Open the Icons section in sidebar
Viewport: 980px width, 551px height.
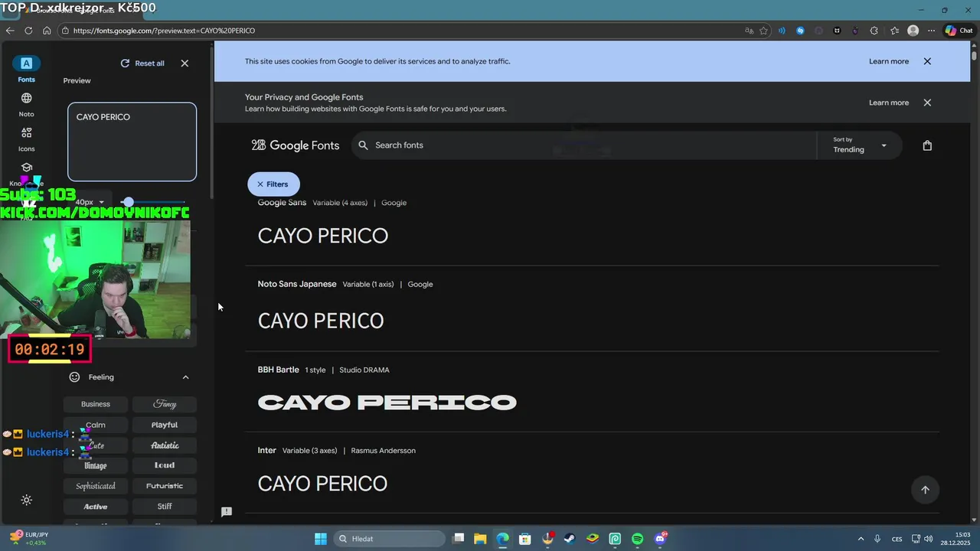coord(26,139)
